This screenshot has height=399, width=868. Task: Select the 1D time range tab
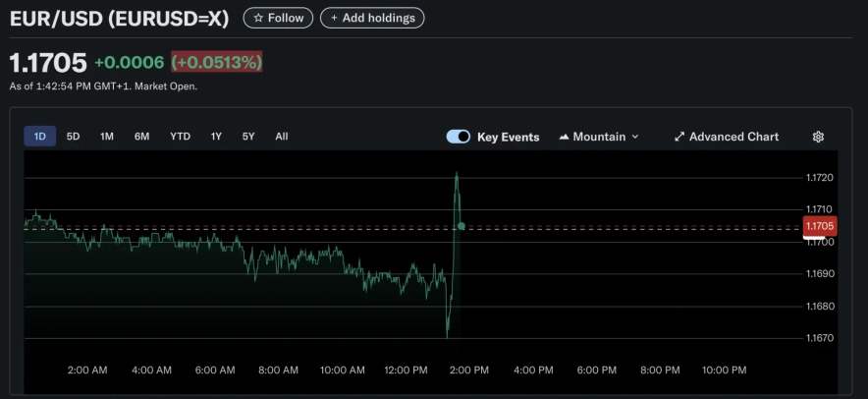[40, 137]
